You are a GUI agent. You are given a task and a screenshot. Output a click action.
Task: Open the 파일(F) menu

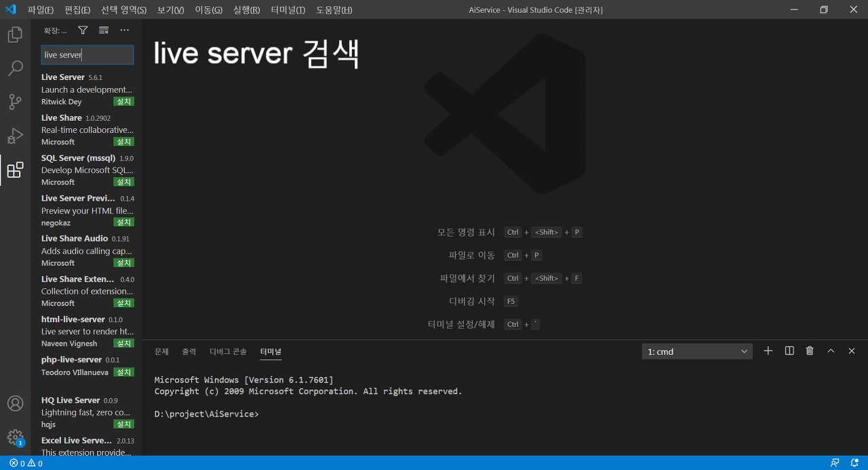41,10
